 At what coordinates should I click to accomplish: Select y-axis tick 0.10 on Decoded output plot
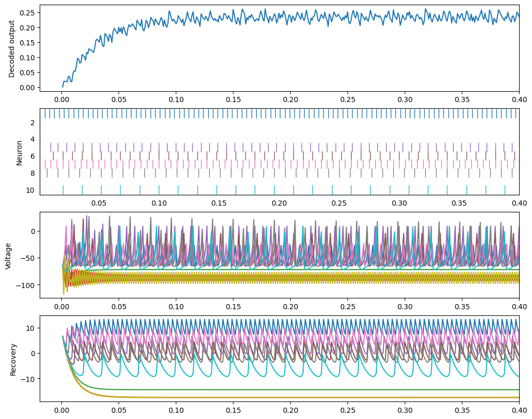pos(27,58)
